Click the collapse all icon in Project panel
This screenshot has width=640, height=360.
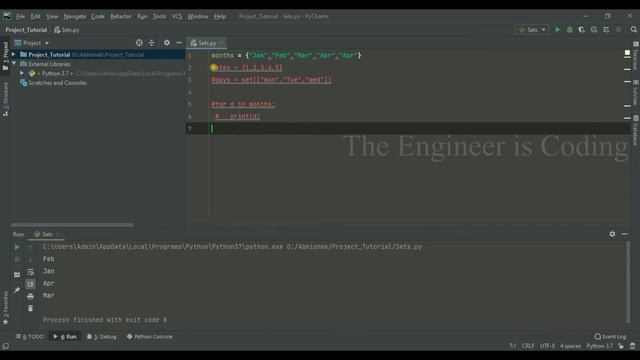(x=151, y=43)
